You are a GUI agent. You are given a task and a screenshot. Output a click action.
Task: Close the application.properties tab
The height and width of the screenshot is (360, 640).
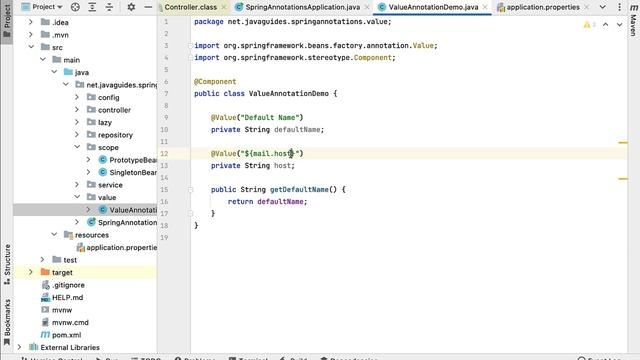587,7
